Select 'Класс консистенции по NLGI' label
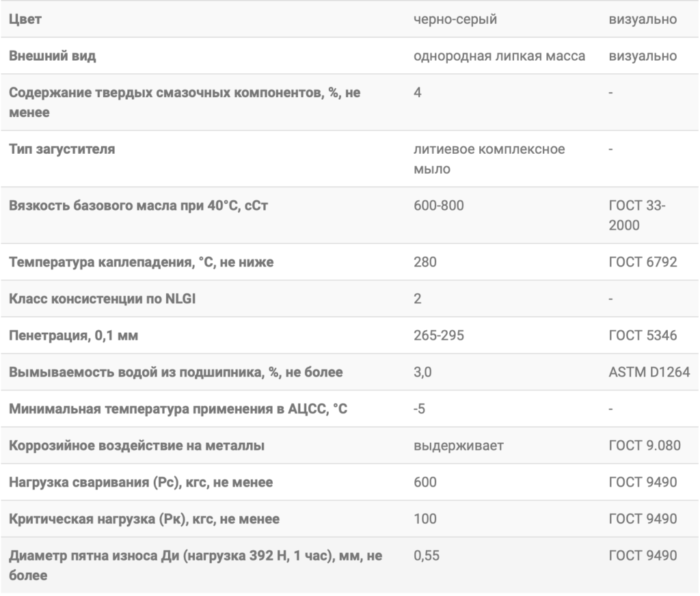This screenshot has height=596, width=700. (x=103, y=299)
